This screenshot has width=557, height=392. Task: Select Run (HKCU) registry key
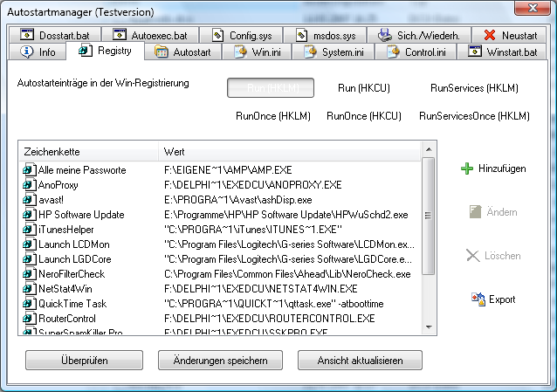coord(362,88)
